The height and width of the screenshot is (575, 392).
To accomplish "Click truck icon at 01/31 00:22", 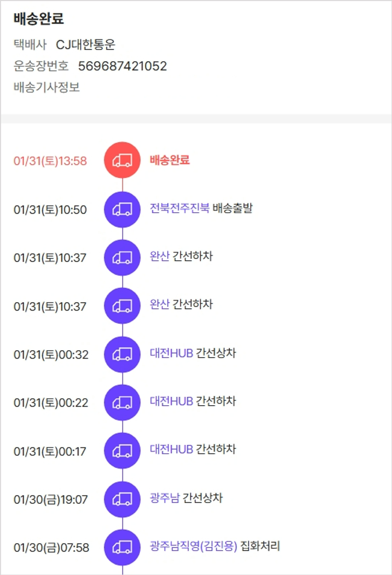I will [122, 402].
